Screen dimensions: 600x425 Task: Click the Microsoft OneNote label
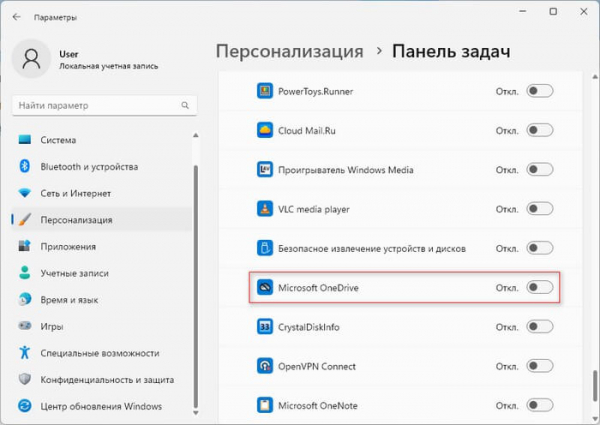[318, 405]
